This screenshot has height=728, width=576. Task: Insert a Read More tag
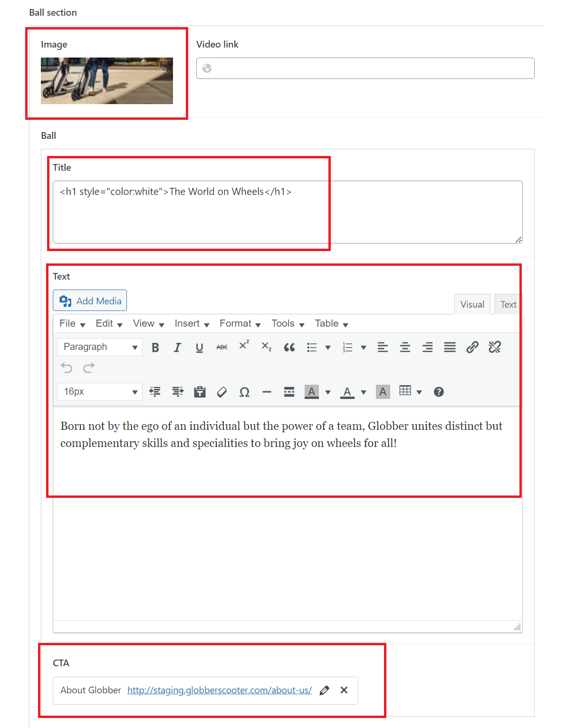point(289,392)
